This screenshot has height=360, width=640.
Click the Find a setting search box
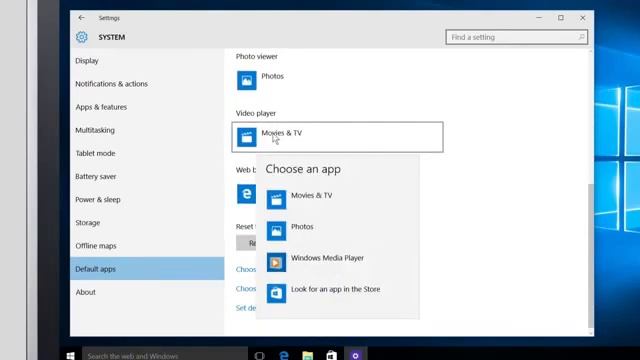pos(517,37)
